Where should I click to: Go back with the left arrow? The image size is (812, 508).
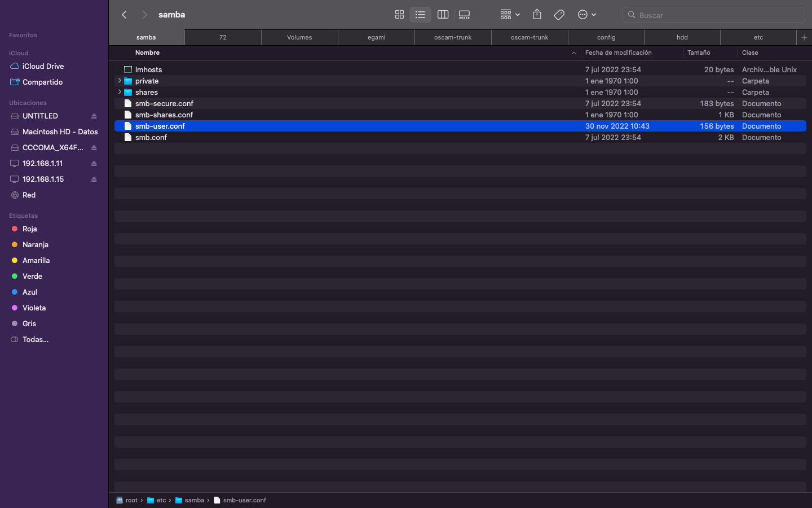[125, 15]
